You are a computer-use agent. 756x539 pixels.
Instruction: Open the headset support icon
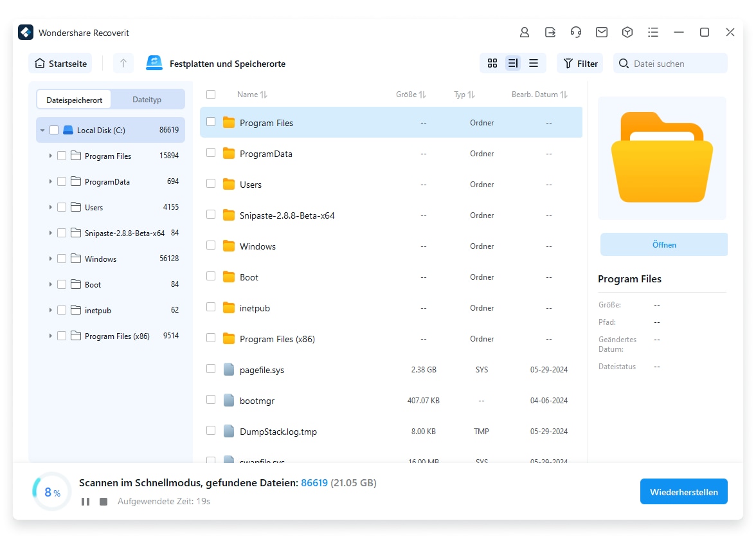pos(576,32)
